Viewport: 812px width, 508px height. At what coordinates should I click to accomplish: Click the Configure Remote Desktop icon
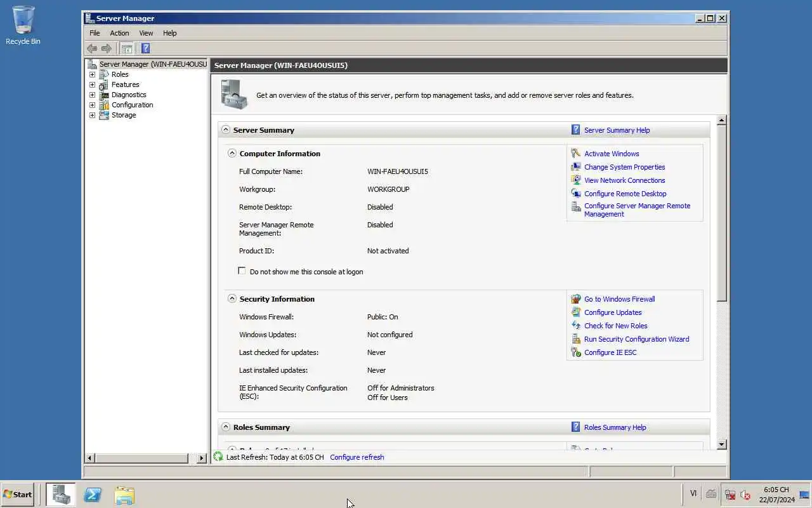pos(575,193)
